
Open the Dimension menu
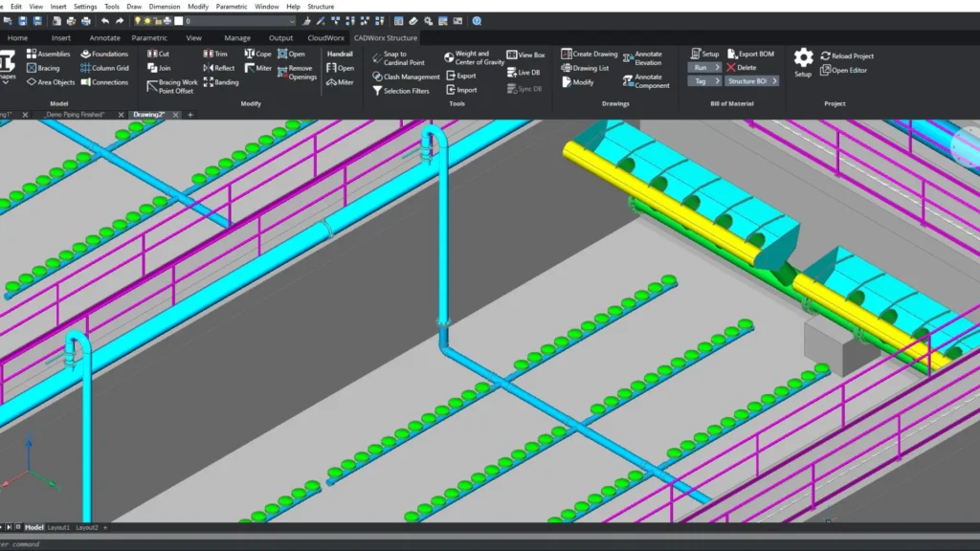pos(164,7)
